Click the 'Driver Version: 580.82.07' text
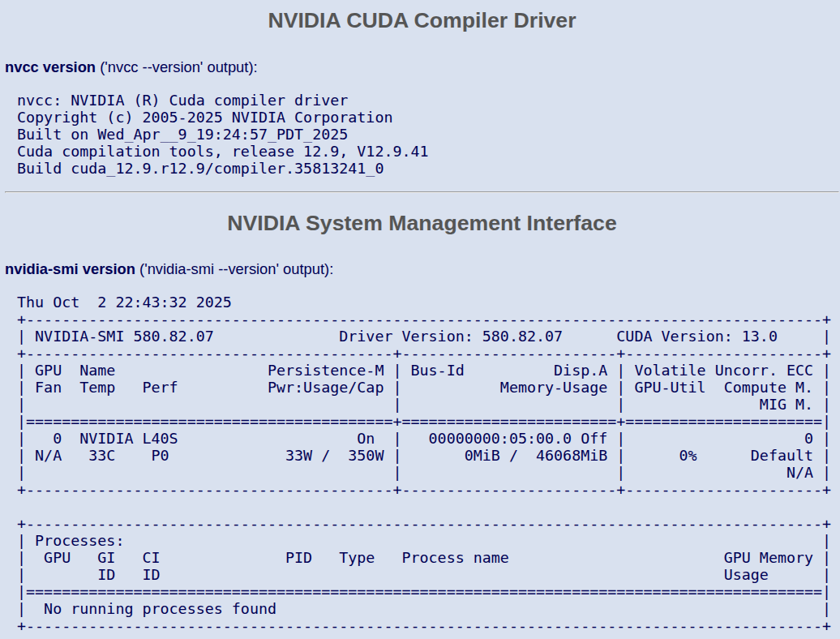This screenshot has height=639, width=840. (450, 337)
